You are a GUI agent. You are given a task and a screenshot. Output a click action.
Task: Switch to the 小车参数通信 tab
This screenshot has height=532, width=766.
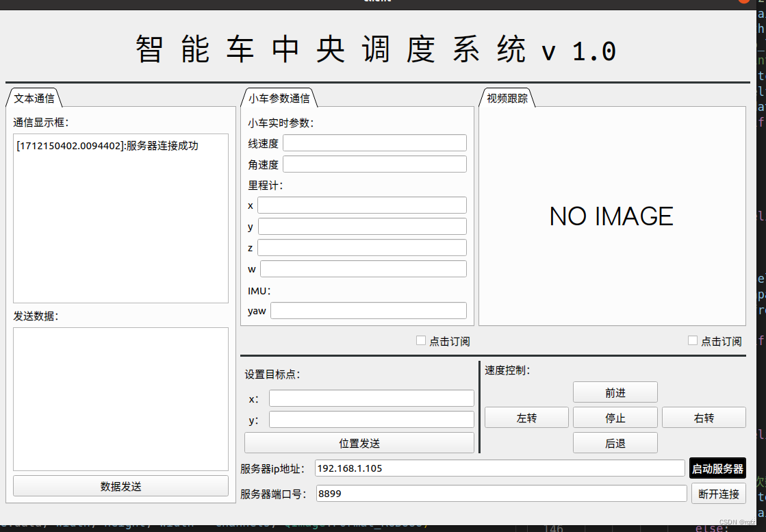[279, 98]
